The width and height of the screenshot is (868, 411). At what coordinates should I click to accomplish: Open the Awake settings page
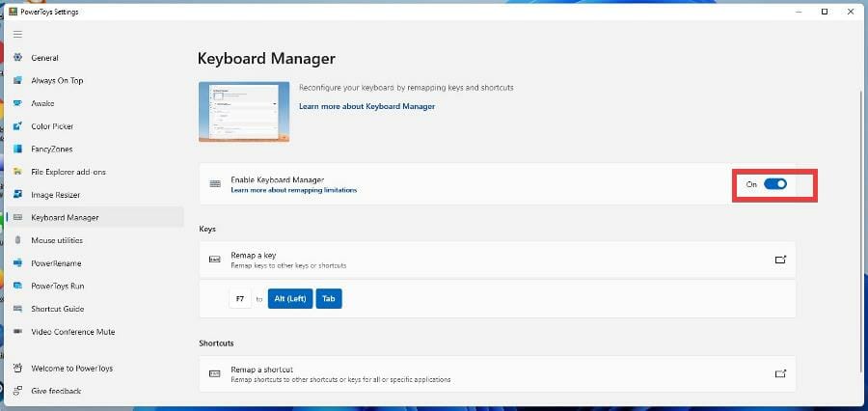[x=42, y=103]
